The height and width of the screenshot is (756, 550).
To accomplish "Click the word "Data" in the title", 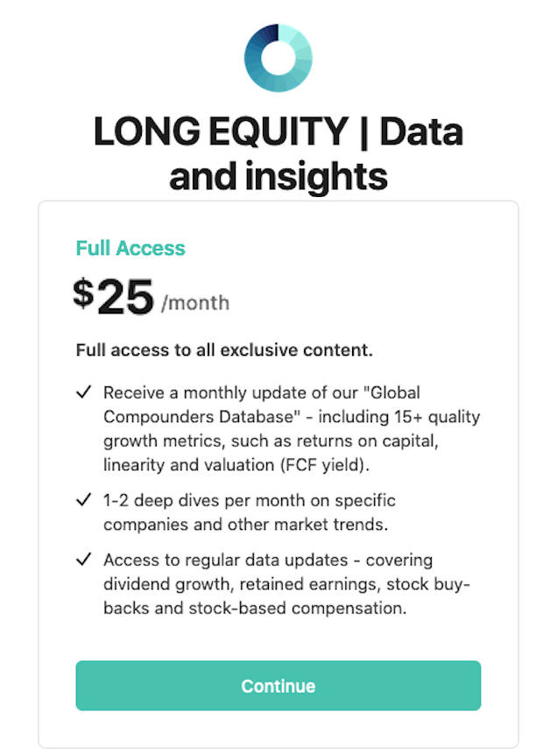I will pyautogui.click(x=421, y=132).
